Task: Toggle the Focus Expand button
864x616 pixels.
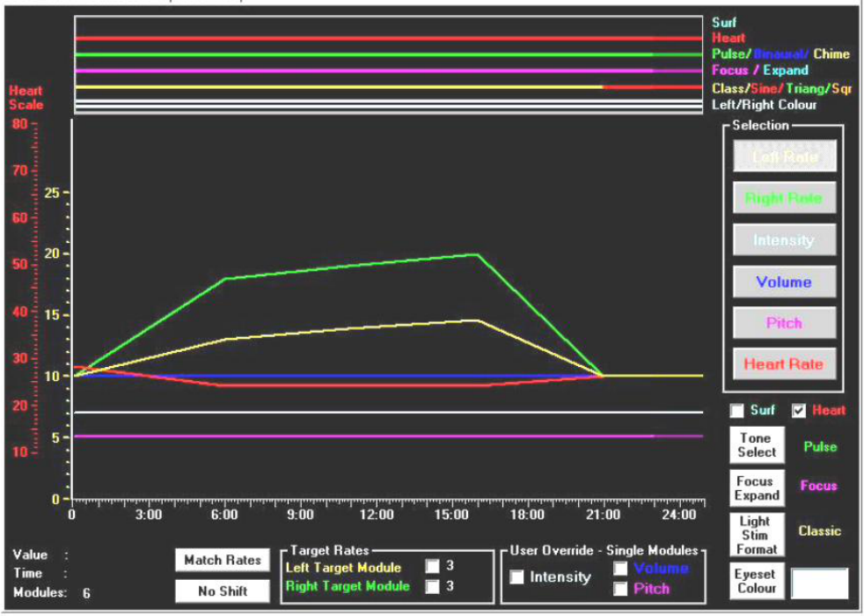Action: click(x=758, y=488)
